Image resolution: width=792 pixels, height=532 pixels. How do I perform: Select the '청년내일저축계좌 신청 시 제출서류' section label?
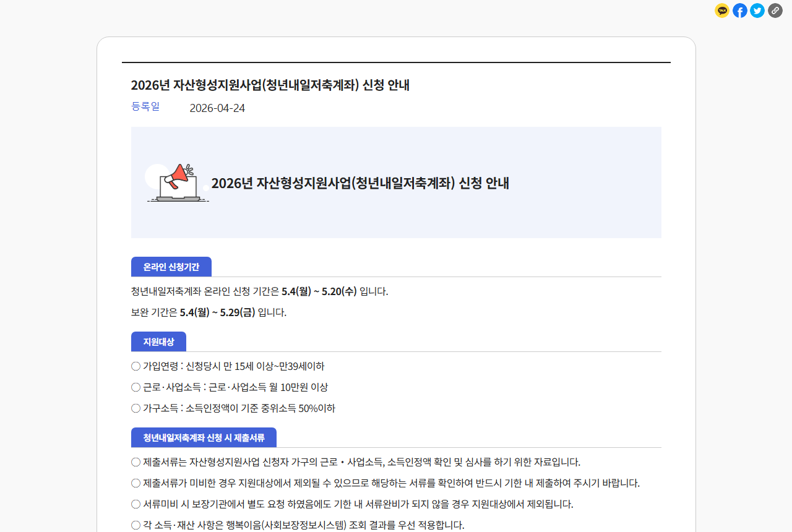pyautogui.click(x=204, y=438)
